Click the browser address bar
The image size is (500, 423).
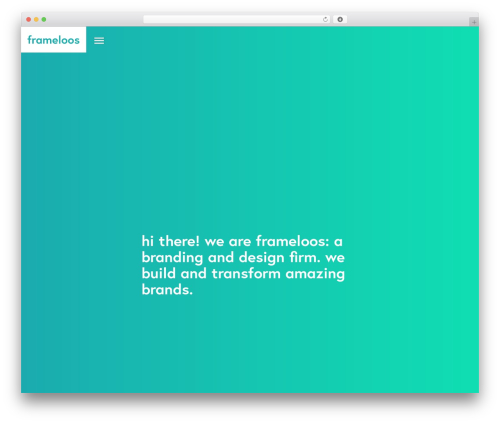[237, 19]
